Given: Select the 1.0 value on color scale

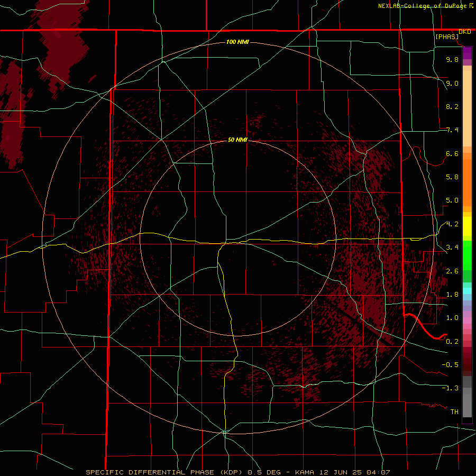Looking at the screenshot, I should (x=452, y=318).
